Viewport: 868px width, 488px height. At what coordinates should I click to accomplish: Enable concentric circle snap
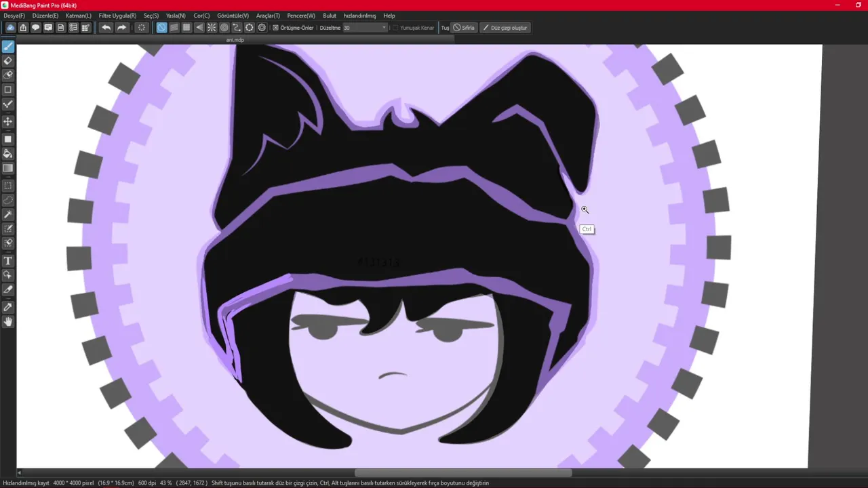(224, 28)
